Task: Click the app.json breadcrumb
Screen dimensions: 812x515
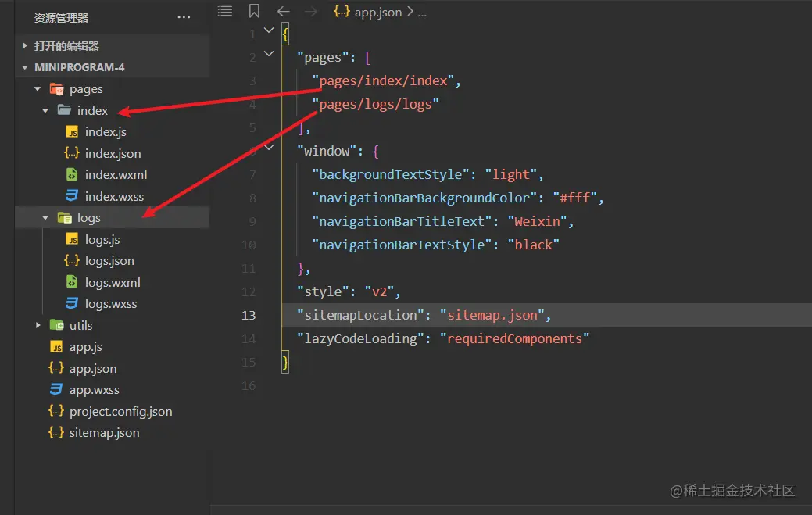Action: coord(378,12)
